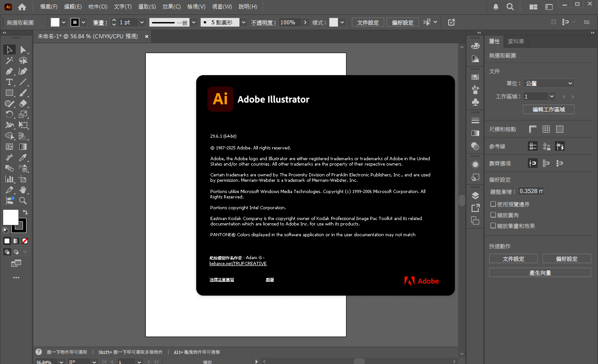
Task: Choose the Column Graph tool
Action: 9,179
